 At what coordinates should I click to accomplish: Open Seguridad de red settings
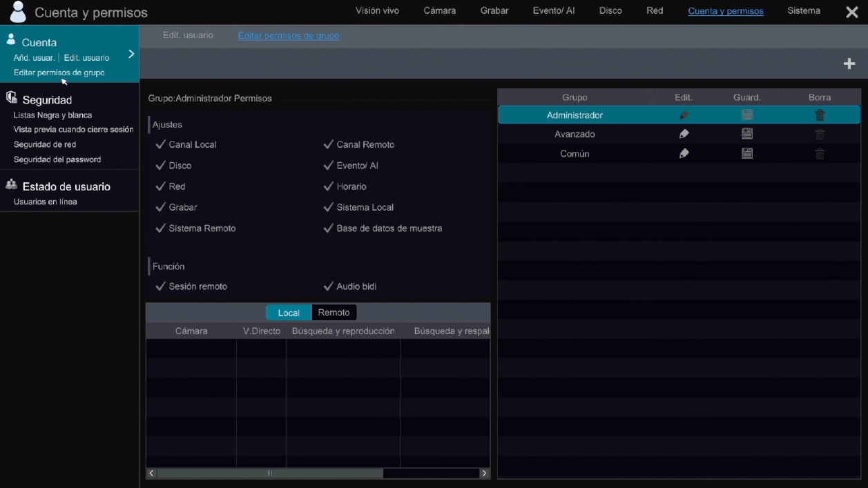click(45, 144)
